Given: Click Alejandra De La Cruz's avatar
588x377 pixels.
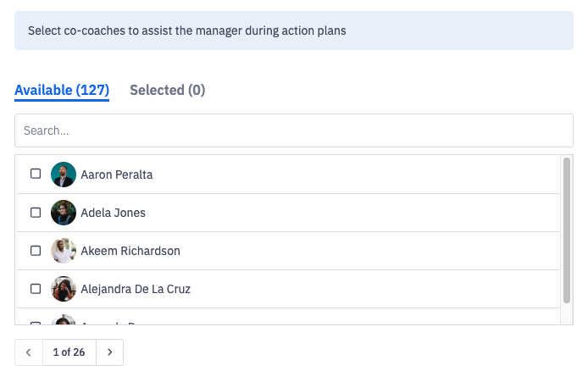Looking at the screenshot, I should coord(64,289).
